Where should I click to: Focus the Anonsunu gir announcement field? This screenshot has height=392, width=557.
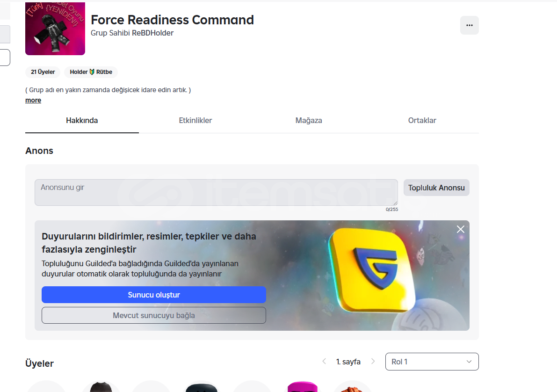[x=216, y=192]
